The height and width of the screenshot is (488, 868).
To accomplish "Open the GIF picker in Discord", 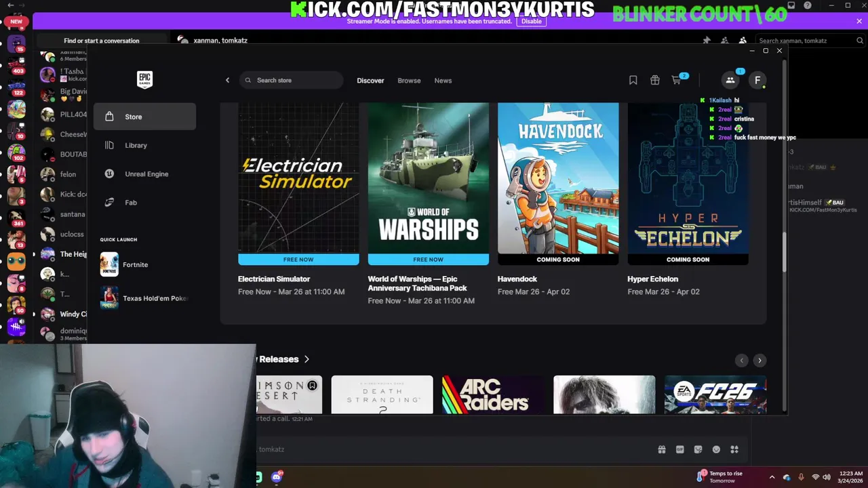I will 680,449.
